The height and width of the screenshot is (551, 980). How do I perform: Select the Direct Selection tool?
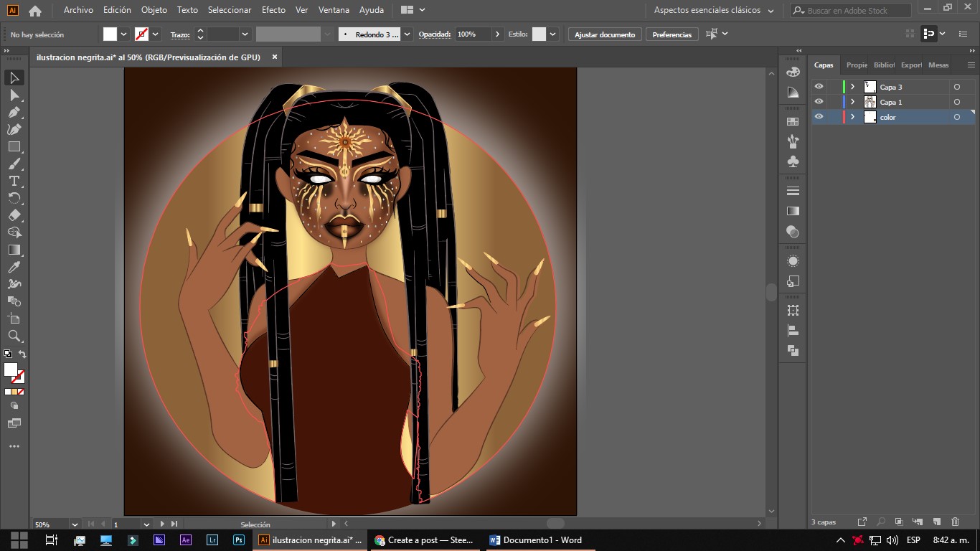click(14, 95)
